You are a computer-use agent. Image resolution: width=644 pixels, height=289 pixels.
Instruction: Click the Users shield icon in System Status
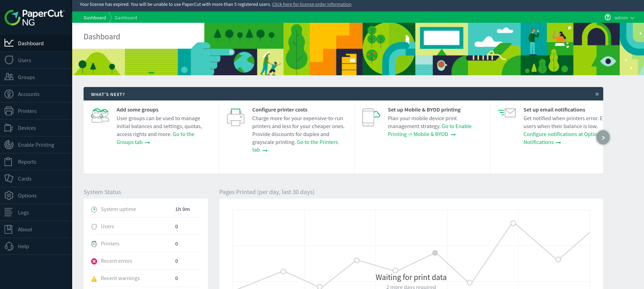[x=94, y=227]
